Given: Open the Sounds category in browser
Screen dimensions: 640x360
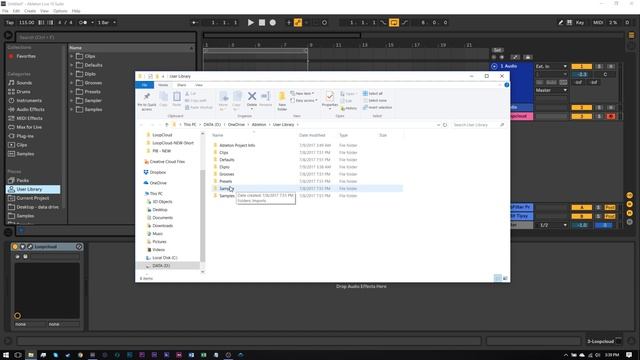Looking at the screenshot, I should 24,83.
